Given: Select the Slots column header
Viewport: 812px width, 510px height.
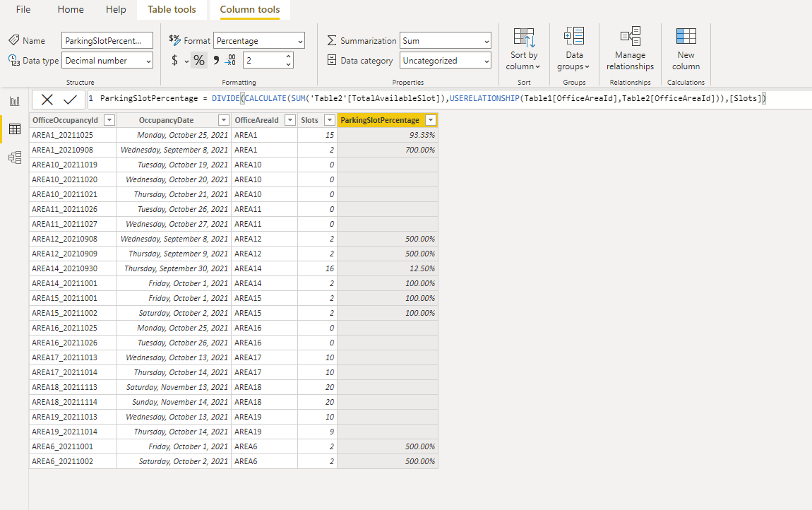Looking at the screenshot, I should 310,120.
